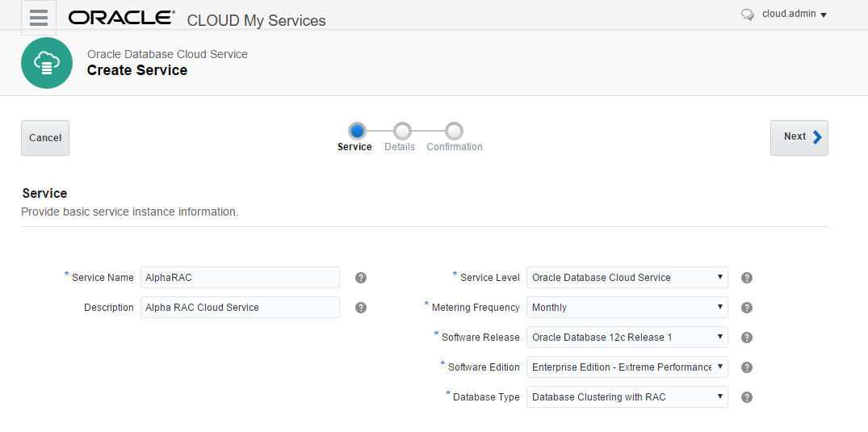The height and width of the screenshot is (432, 868).
Task: Open help for Service Level
Action: (x=747, y=278)
